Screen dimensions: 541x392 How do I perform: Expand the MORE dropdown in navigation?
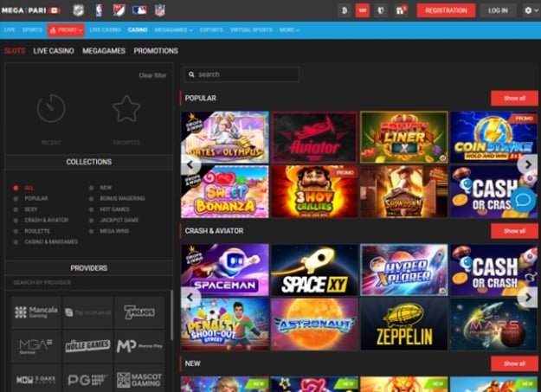click(x=289, y=30)
